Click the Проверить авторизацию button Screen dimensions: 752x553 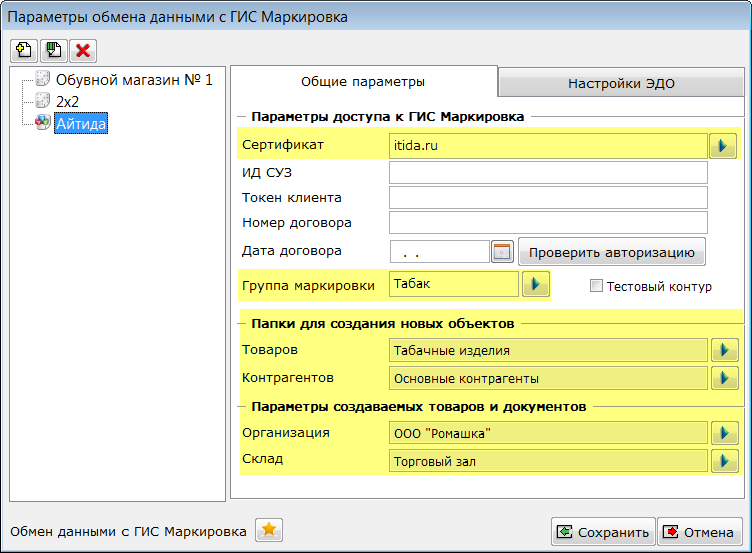pos(611,252)
